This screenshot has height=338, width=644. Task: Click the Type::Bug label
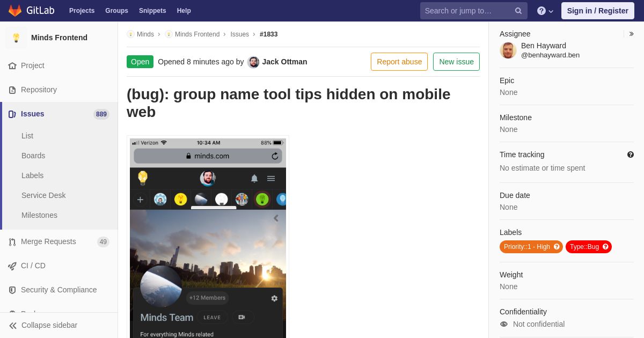click(x=584, y=247)
